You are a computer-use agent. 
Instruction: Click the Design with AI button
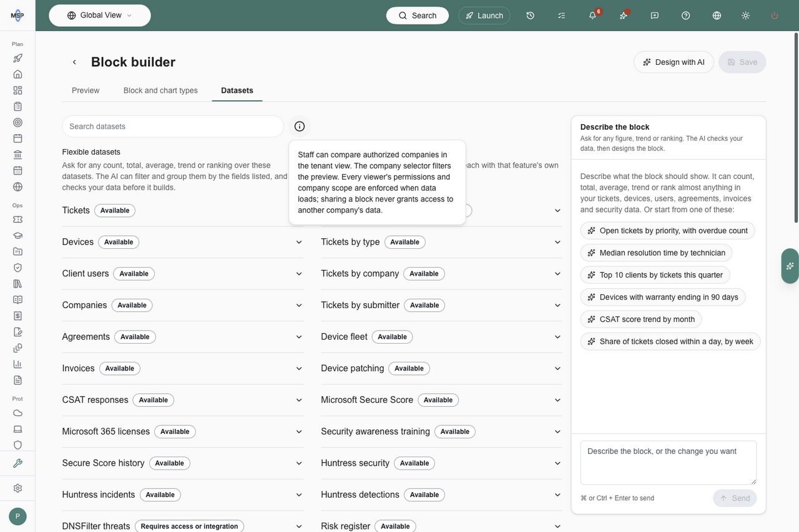pyautogui.click(x=674, y=62)
